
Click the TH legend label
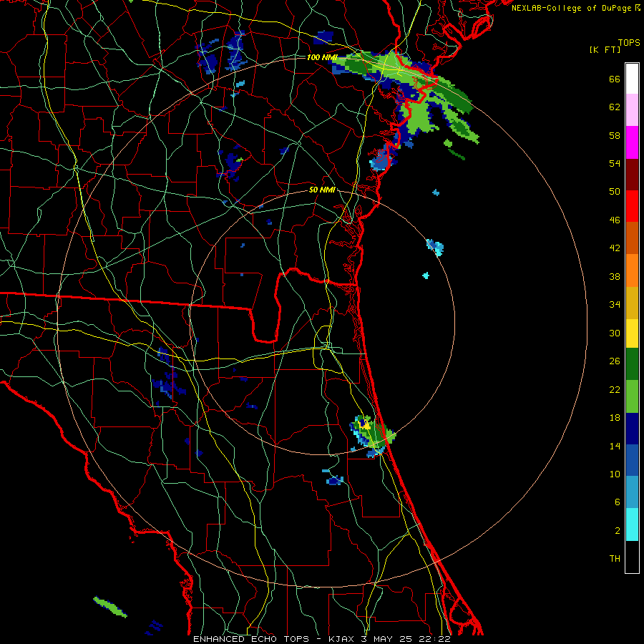click(x=615, y=559)
